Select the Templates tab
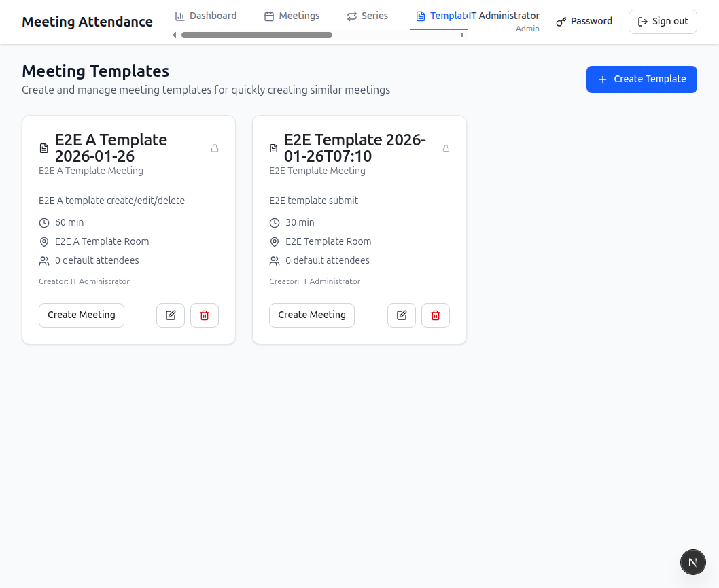Viewport: 719px width, 588px height. pos(439,16)
